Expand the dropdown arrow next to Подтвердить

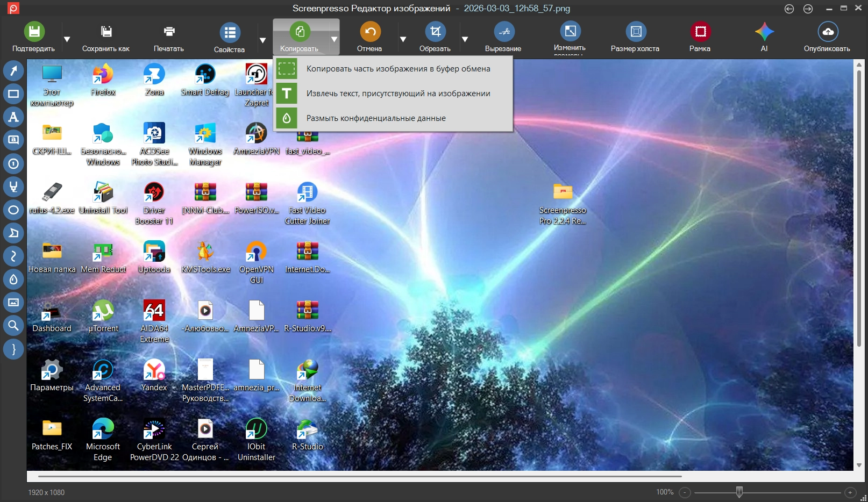67,39
